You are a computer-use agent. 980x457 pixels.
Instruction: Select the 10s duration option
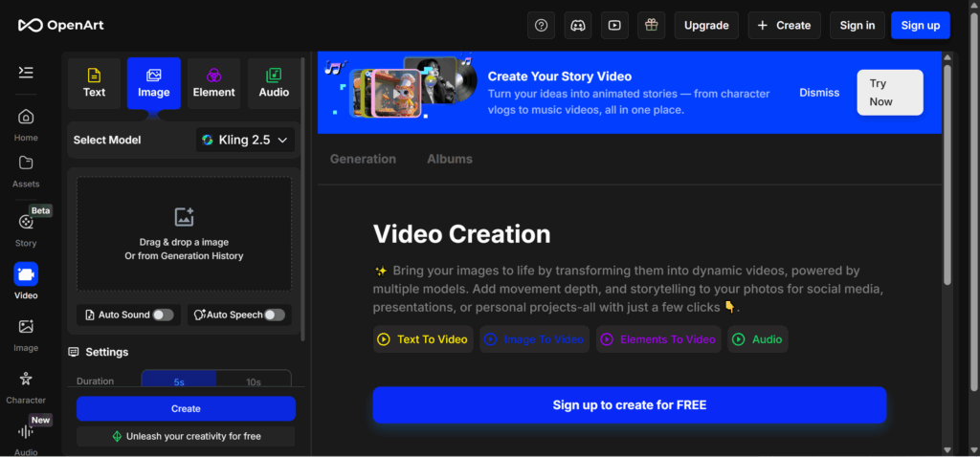point(254,381)
